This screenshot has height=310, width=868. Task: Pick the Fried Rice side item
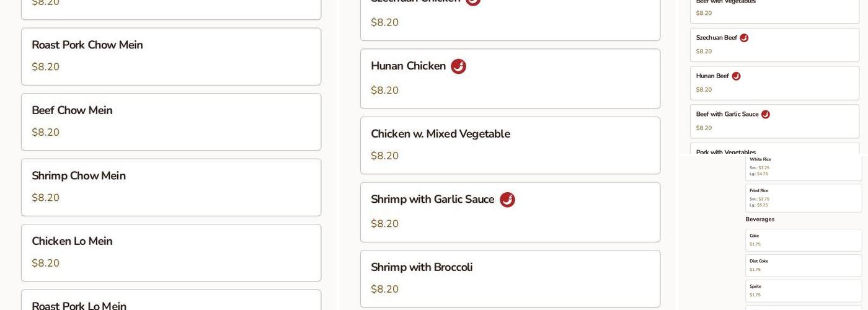pos(759,191)
